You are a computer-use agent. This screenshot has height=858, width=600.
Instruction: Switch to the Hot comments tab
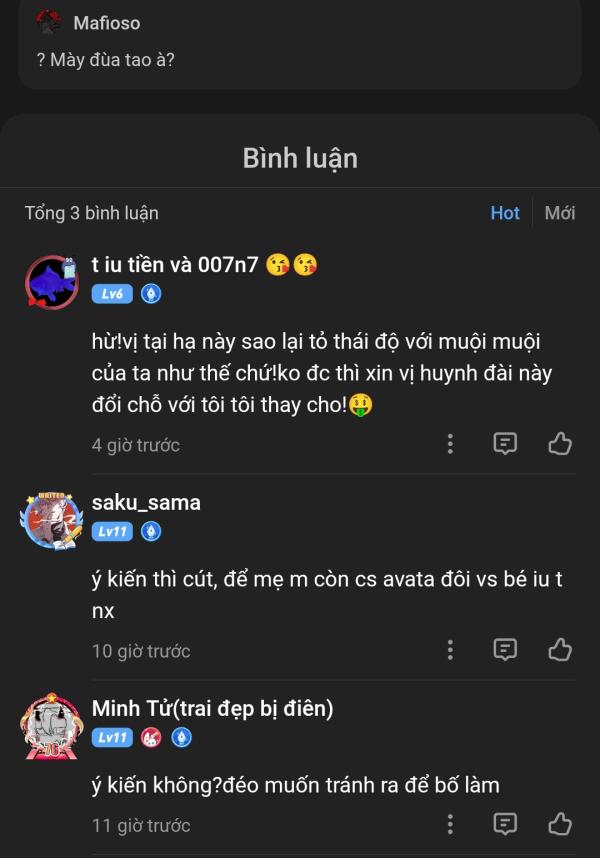505,213
